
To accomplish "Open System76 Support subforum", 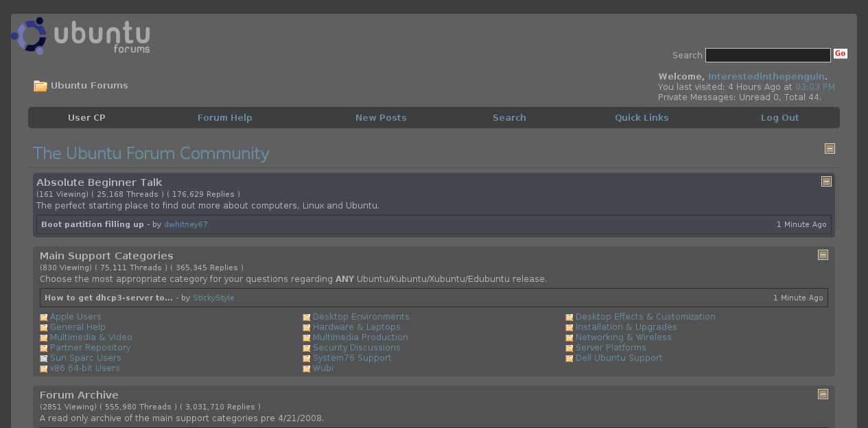I will [x=352, y=358].
